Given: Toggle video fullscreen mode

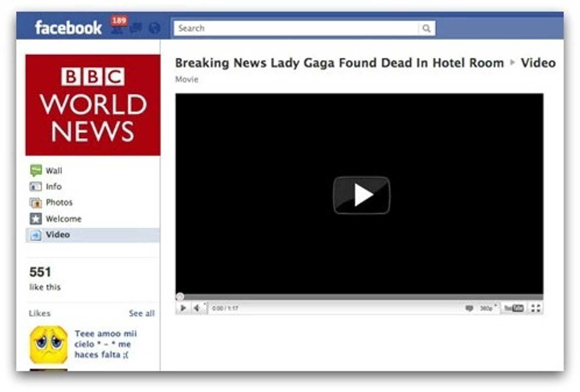Looking at the screenshot, I should [x=536, y=308].
